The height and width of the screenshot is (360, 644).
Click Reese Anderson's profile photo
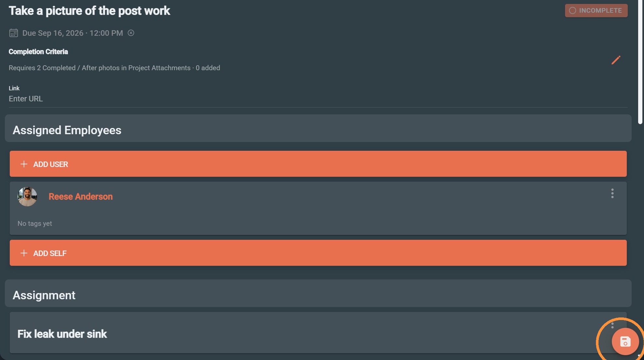(27, 197)
